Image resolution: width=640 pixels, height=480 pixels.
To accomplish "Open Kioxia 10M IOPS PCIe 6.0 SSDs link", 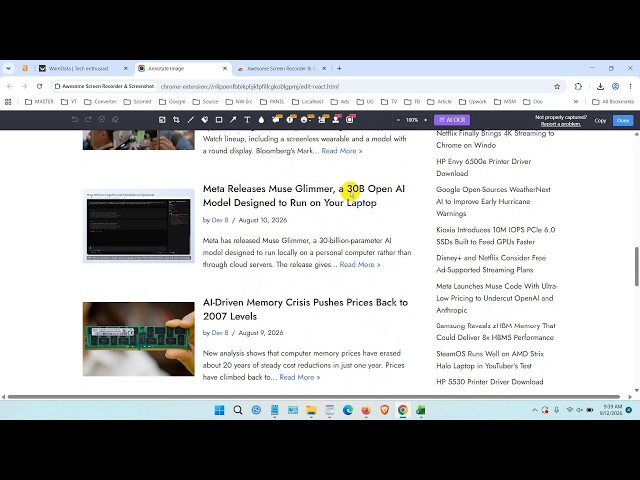I will 496,236.
